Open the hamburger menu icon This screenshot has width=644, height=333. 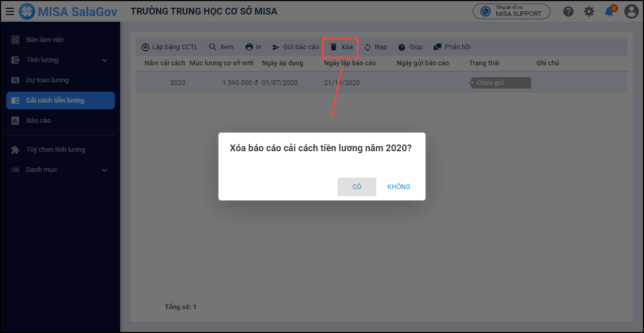coord(10,11)
